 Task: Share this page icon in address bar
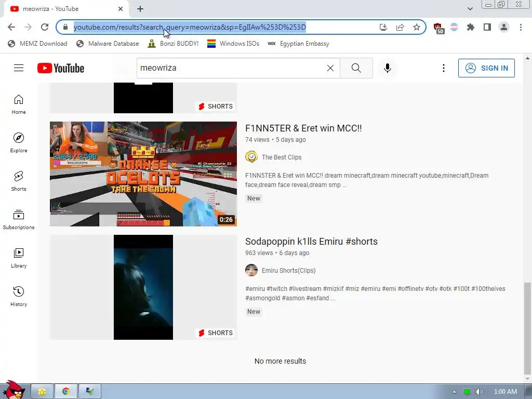click(x=400, y=27)
